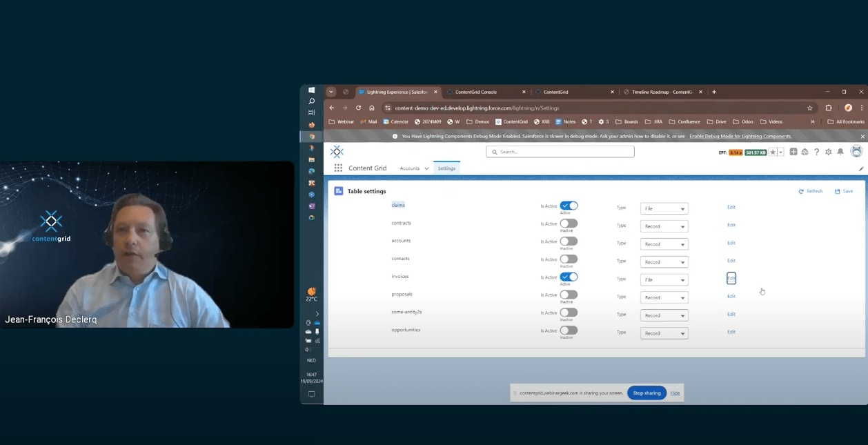Click the Salesforce setup gear icon
Screen dimensions: 868x445
(x=828, y=152)
